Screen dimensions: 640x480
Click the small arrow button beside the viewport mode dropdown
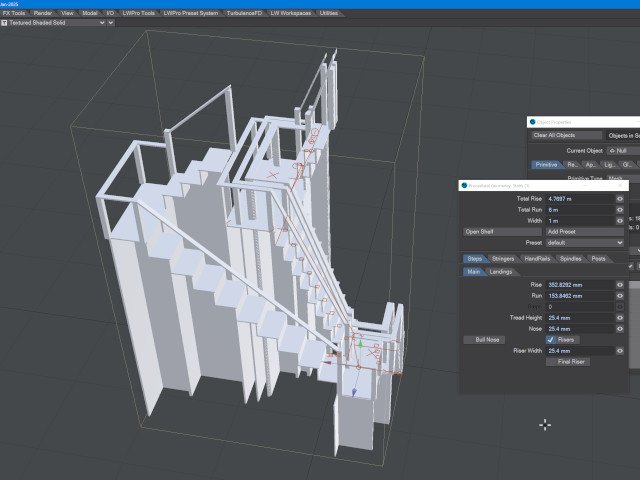[111, 23]
